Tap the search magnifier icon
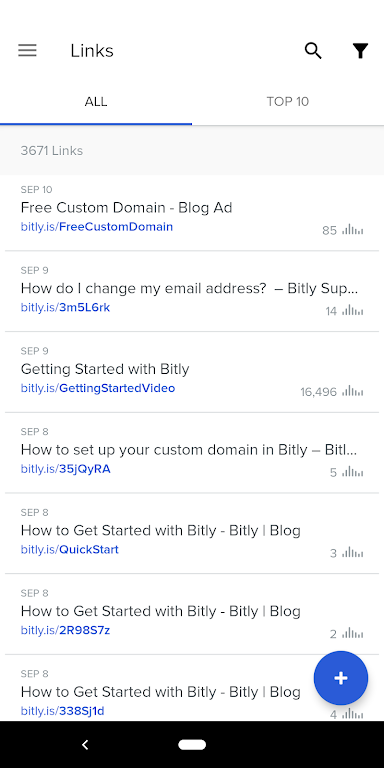384x768 pixels. pyautogui.click(x=313, y=50)
